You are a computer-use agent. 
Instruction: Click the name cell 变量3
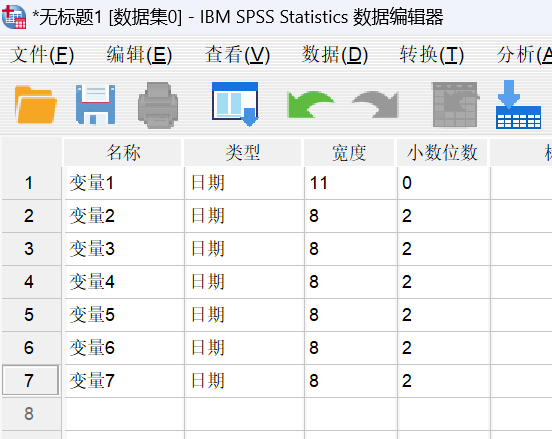125,249
